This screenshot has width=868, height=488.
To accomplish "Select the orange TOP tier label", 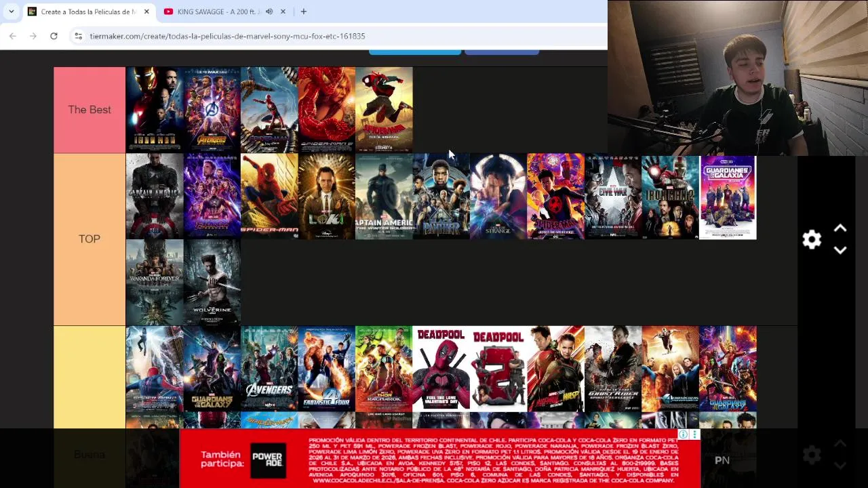I will click(x=90, y=239).
